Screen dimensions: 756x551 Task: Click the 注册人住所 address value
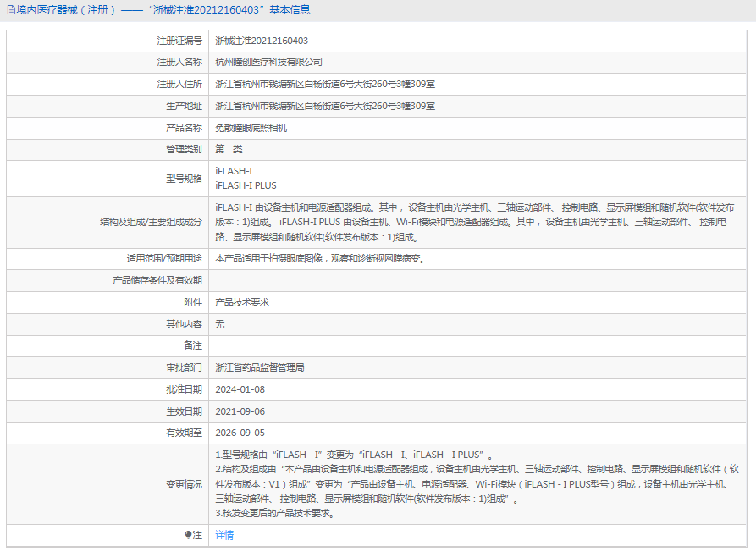pyautogui.click(x=325, y=85)
